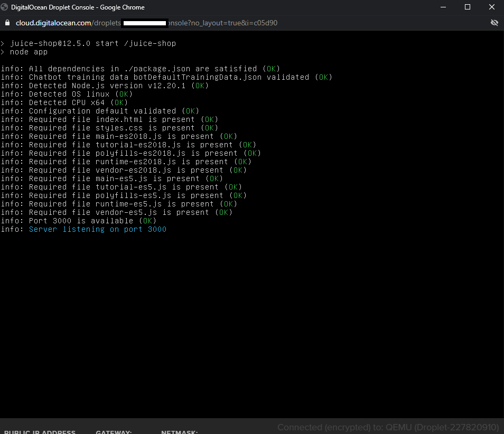Click 'Connected (encrypted) to: QEMU' status text
This screenshot has width=504, height=434.
point(388,427)
